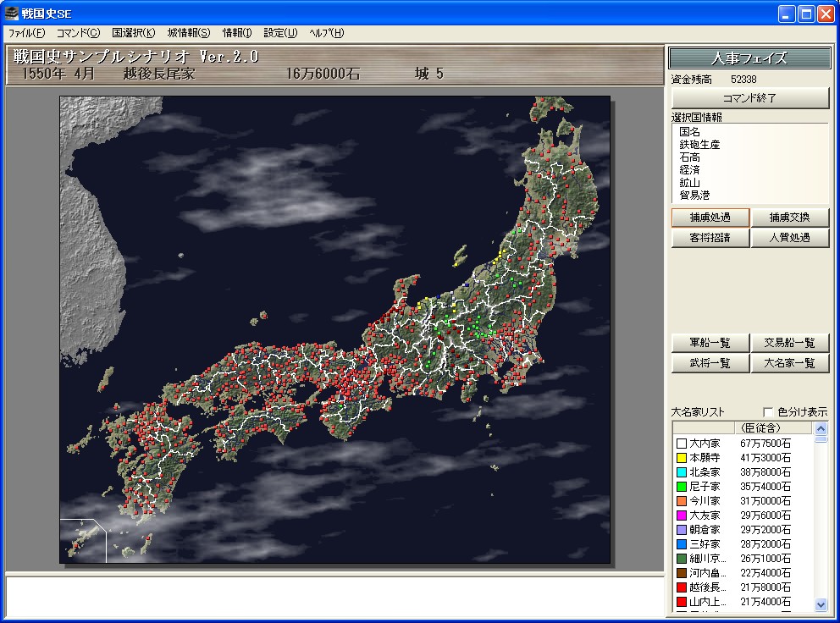Open the 大名家一覧 list

pyautogui.click(x=790, y=363)
